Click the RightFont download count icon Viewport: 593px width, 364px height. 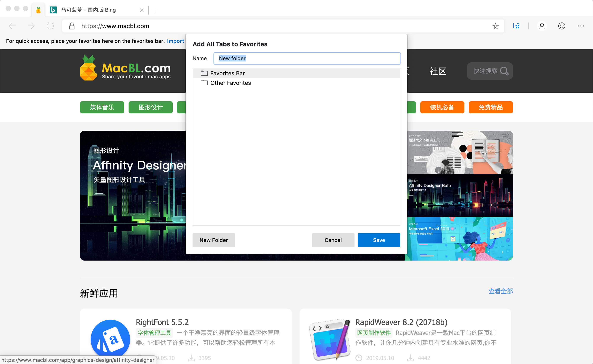pyautogui.click(x=191, y=358)
